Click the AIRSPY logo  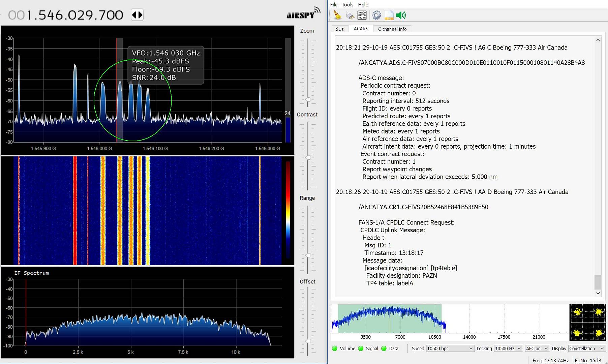tap(303, 13)
